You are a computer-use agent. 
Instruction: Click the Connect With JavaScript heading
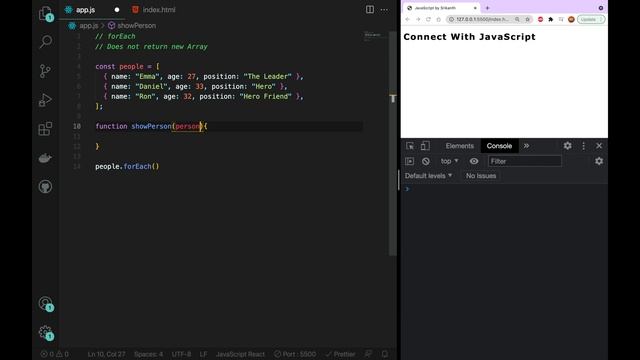469,37
